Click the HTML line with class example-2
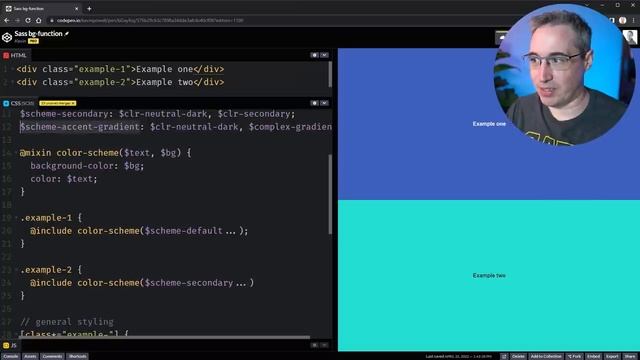This screenshot has width=640, height=360. (120, 82)
